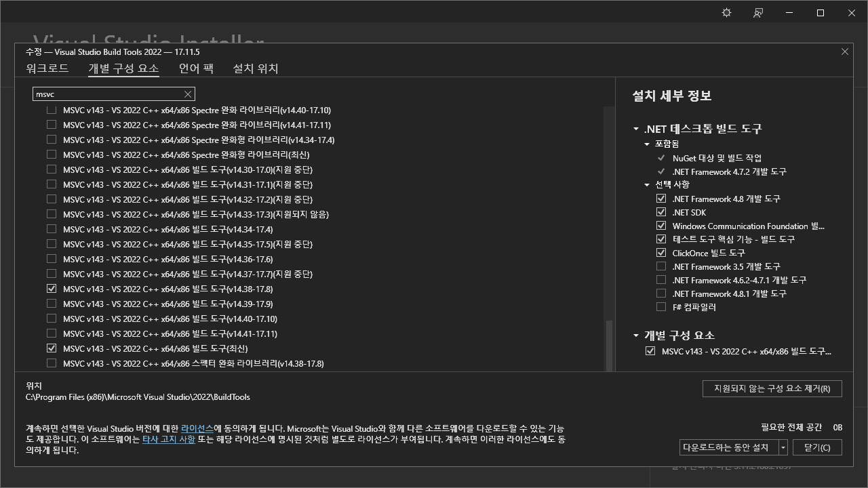Check .NET Framework 3.5 개발 도구

(x=661, y=266)
